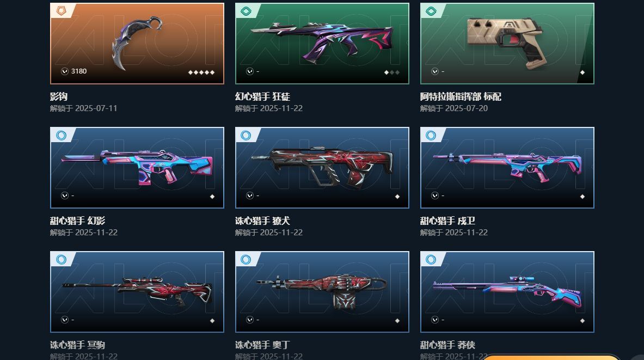Open the 诛心猎手 奥丁 machine gun image
Viewport: 644px width, 360px height.
point(322,292)
